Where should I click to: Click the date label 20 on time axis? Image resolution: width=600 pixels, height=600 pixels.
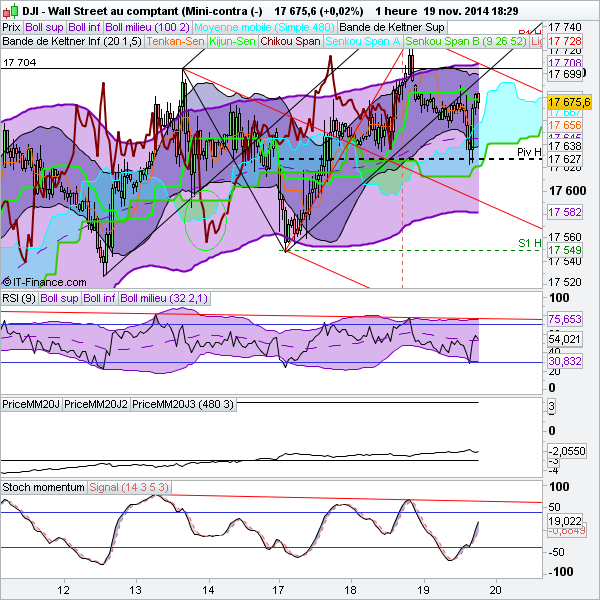click(x=496, y=590)
